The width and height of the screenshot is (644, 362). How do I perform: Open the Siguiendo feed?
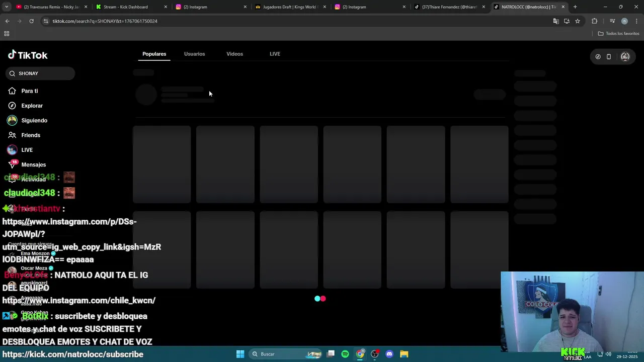click(x=34, y=120)
